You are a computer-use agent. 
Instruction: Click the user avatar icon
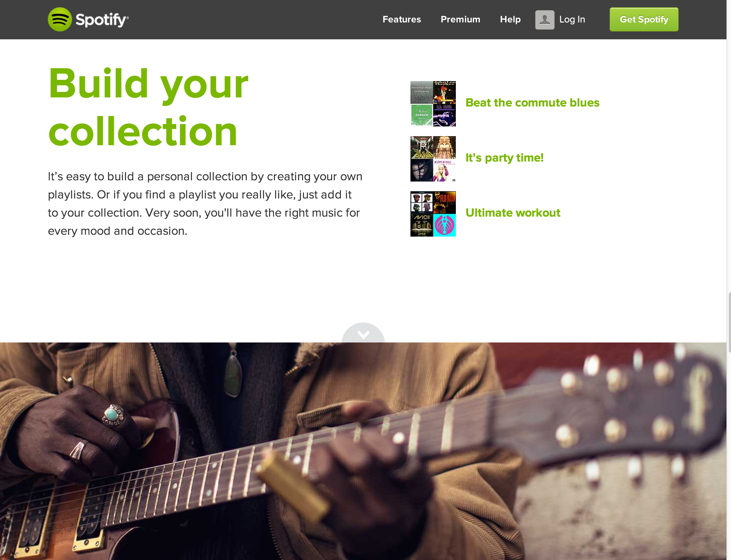[x=545, y=20]
